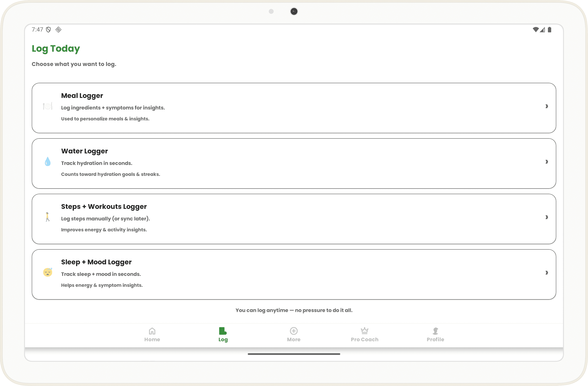This screenshot has height=386, width=588.
Task: Expand Water Logger via its chevron
Action: pos(546,162)
